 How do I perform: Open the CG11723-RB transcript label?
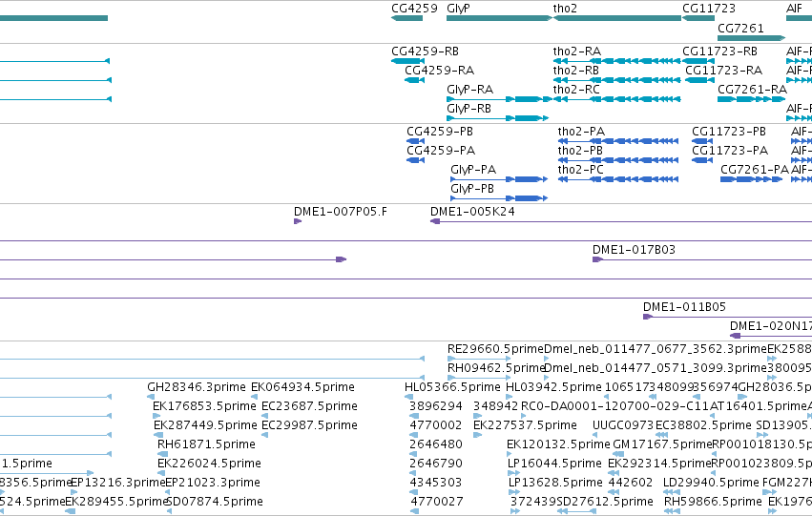(719, 52)
